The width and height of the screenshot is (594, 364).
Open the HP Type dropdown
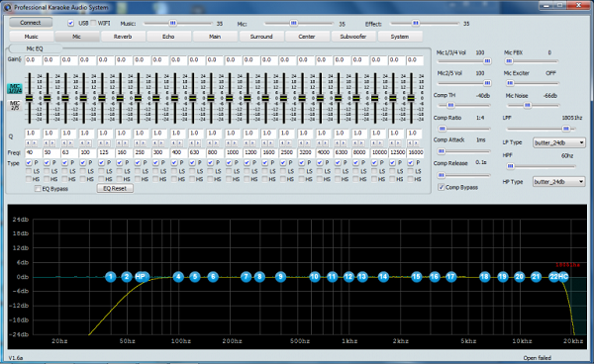558,182
